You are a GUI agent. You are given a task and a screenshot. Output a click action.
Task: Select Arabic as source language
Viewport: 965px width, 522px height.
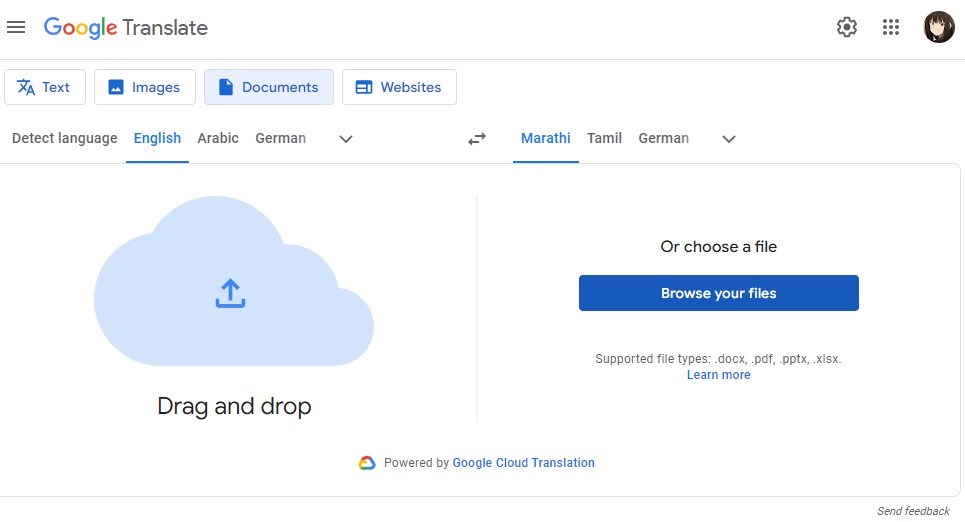click(218, 139)
